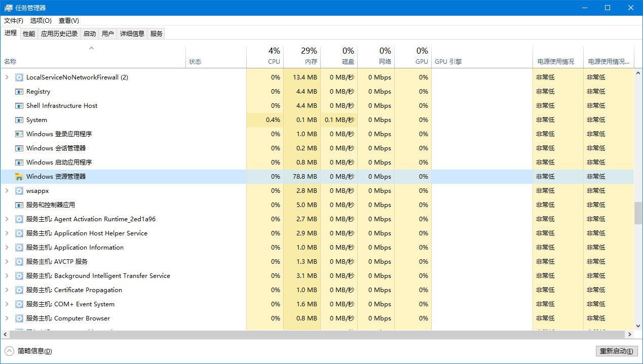Expand the wsappx process group
The width and height of the screenshot is (643, 364).
(7, 191)
